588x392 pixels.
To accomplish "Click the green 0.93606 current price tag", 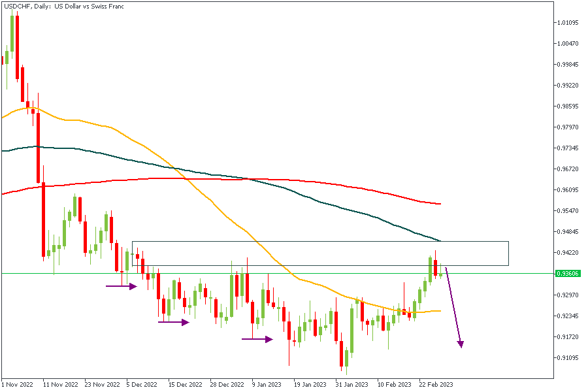I will 566,274.
